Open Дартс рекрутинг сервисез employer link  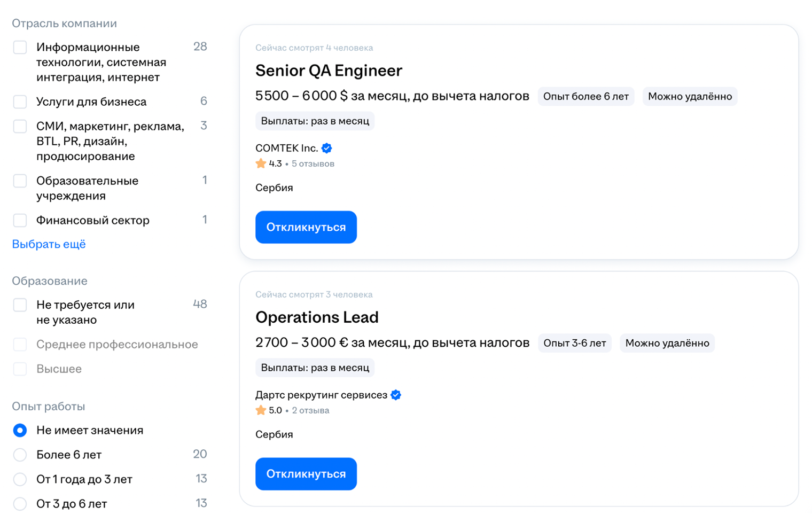[x=321, y=395]
